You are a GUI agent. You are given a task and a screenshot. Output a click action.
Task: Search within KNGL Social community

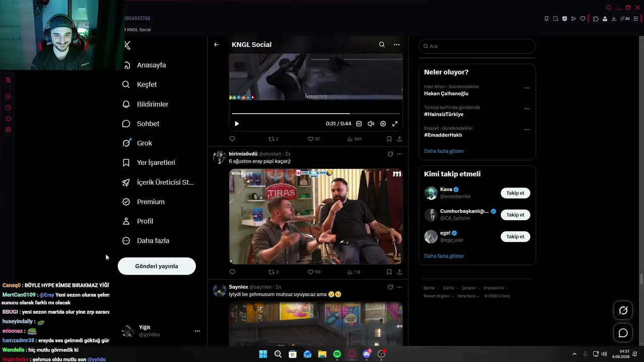tap(382, 45)
